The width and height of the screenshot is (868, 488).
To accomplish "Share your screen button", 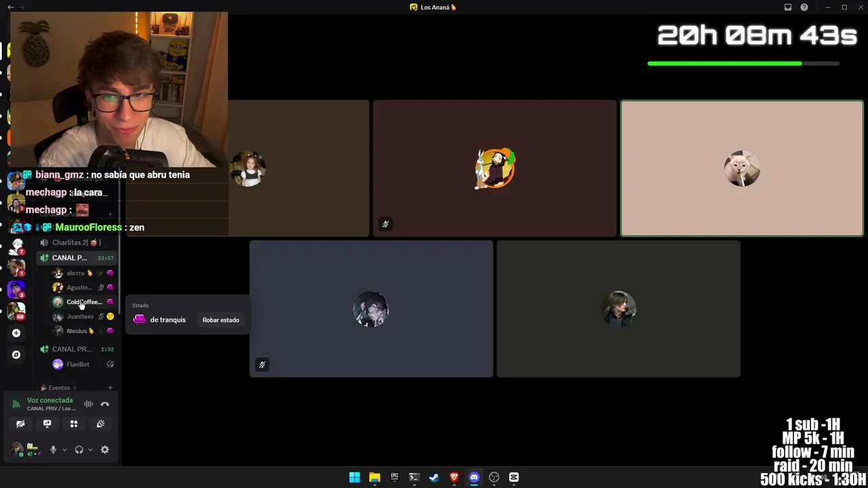I will tap(47, 424).
